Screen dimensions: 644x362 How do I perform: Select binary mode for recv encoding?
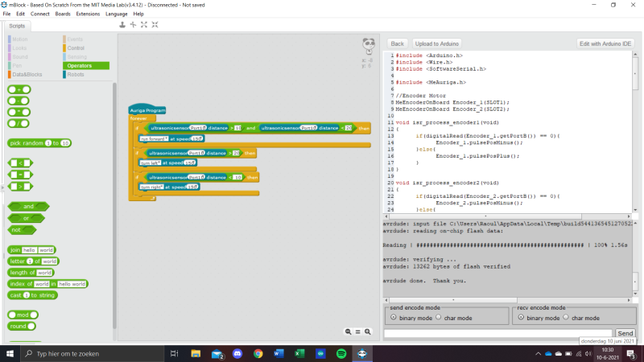[x=520, y=318]
